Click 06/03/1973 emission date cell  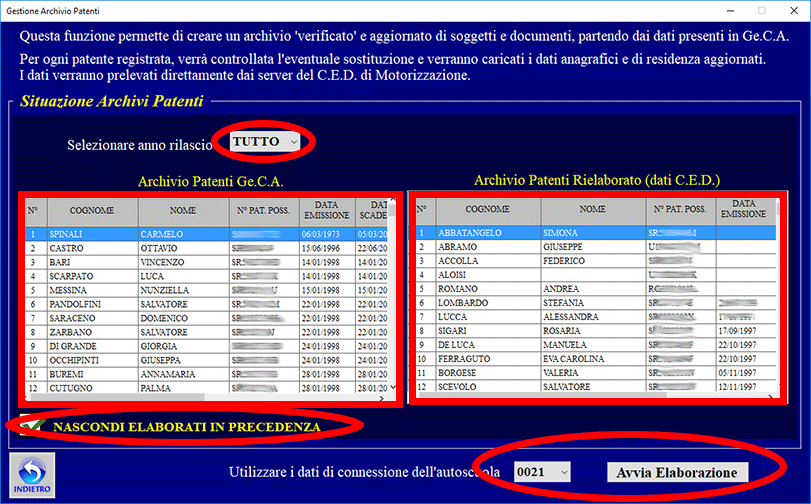(327, 234)
